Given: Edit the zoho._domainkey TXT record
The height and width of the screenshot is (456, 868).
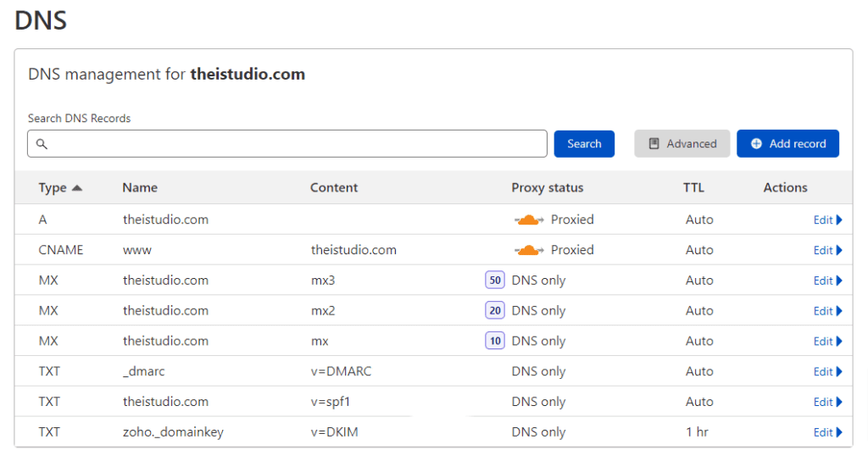Looking at the screenshot, I should tap(827, 433).
